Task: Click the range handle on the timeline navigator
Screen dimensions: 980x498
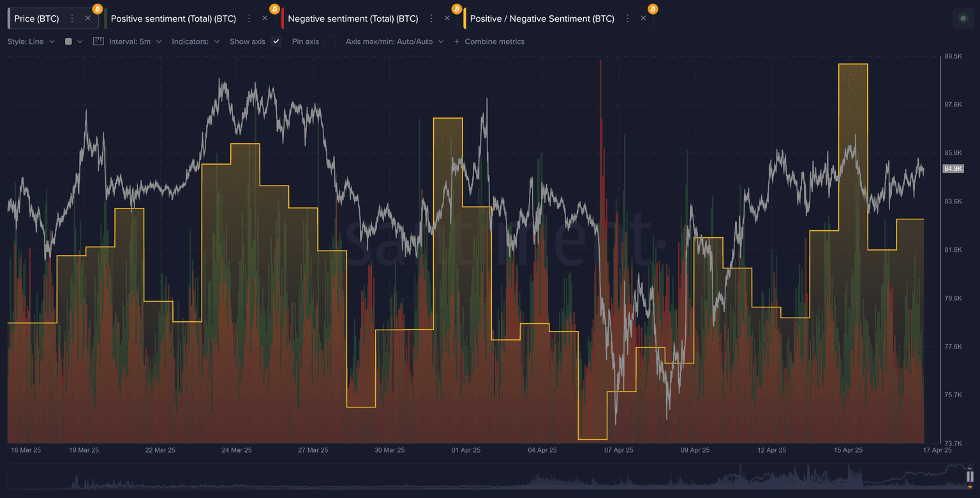Action: point(970,476)
